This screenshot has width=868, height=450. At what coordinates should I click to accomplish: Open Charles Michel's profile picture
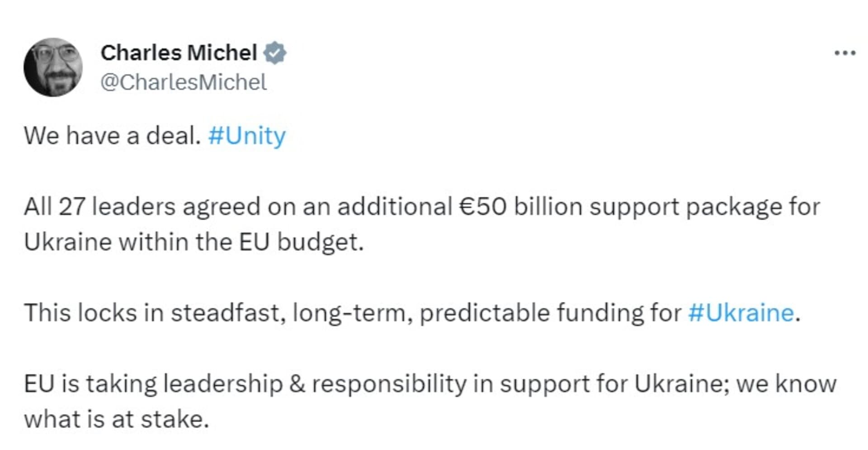[x=53, y=67]
